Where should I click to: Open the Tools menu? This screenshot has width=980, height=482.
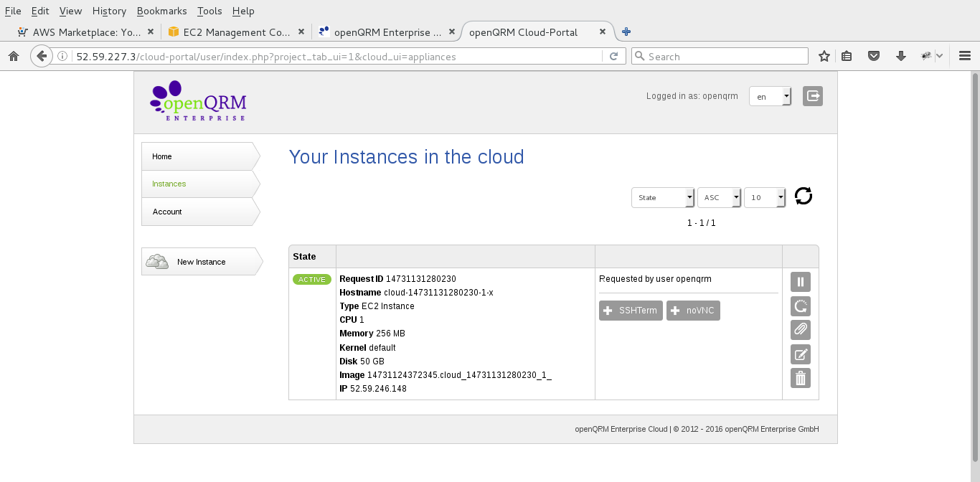pyautogui.click(x=209, y=11)
